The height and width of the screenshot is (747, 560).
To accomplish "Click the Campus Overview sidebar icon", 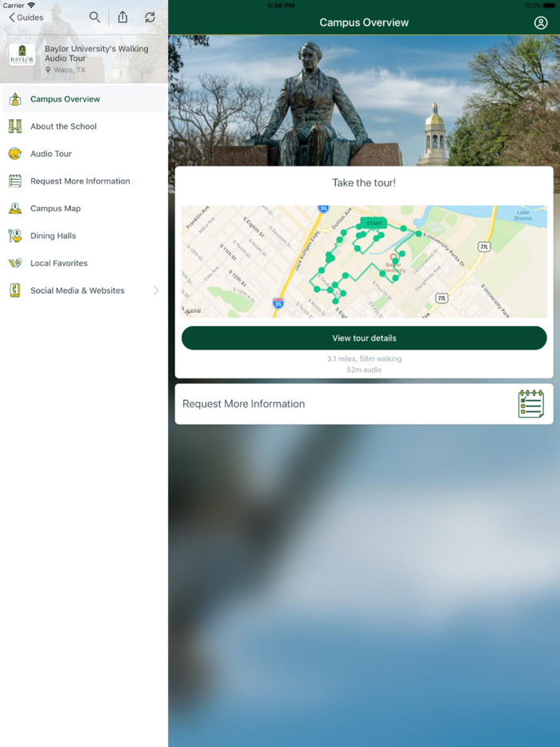I will click(15, 99).
